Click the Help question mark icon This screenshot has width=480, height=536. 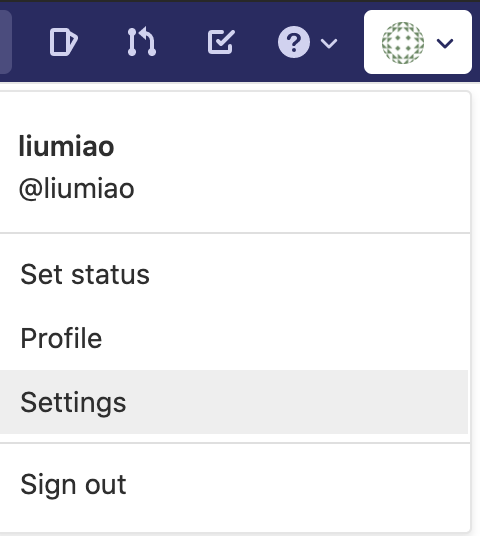click(294, 42)
